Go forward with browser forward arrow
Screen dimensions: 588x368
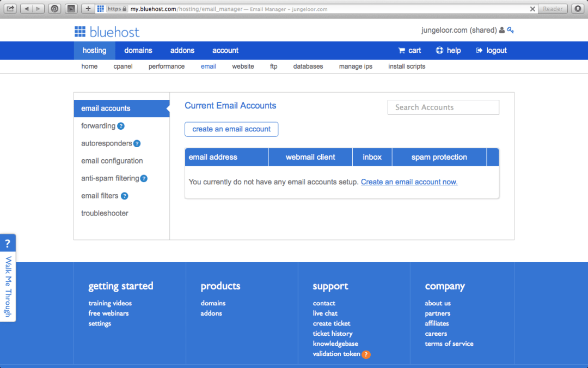tap(38, 9)
